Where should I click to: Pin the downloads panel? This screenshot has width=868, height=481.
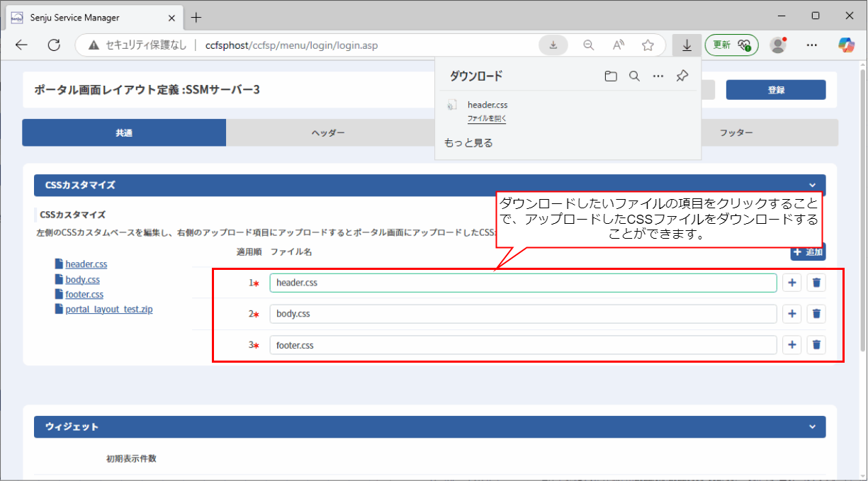tap(682, 76)
